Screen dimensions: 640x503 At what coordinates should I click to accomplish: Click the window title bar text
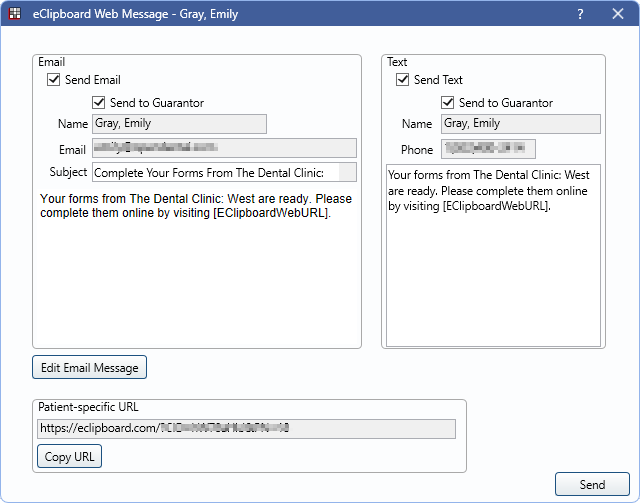pos(133,15)
